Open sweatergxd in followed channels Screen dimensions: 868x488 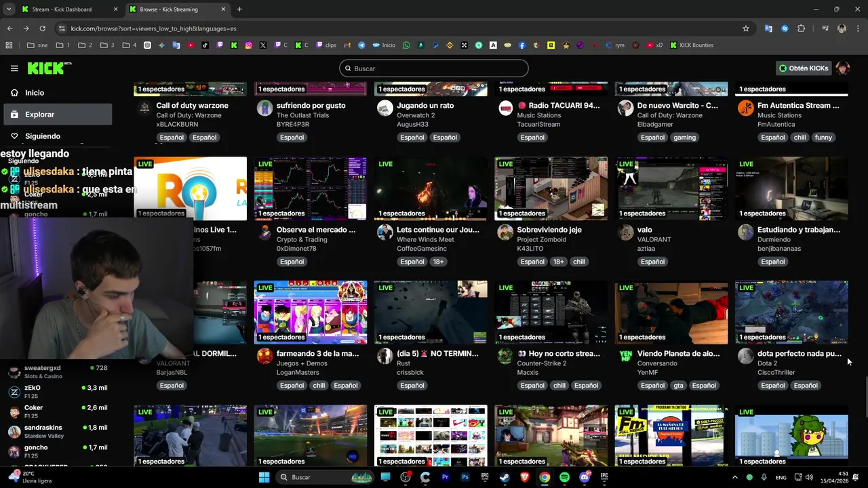(x=57, y=371)
